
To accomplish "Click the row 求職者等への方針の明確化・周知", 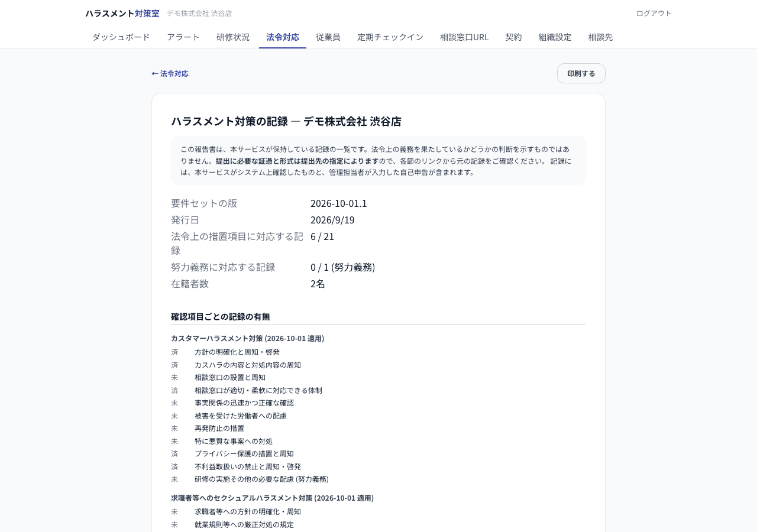I will click(x=378, y=512).
